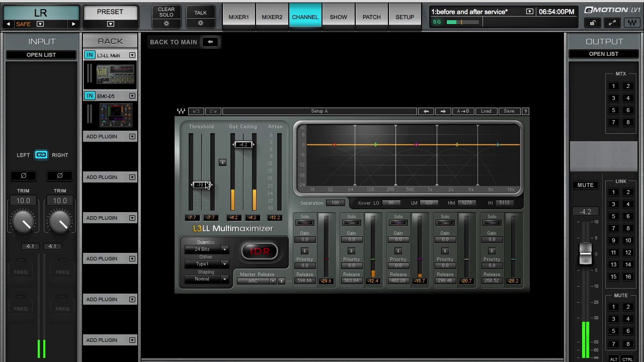
Task: Undo the last plugin change
Action: coord(196,111)
